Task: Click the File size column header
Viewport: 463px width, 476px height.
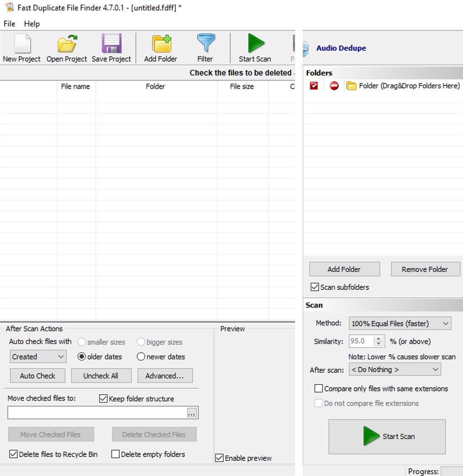Action: 242,86
